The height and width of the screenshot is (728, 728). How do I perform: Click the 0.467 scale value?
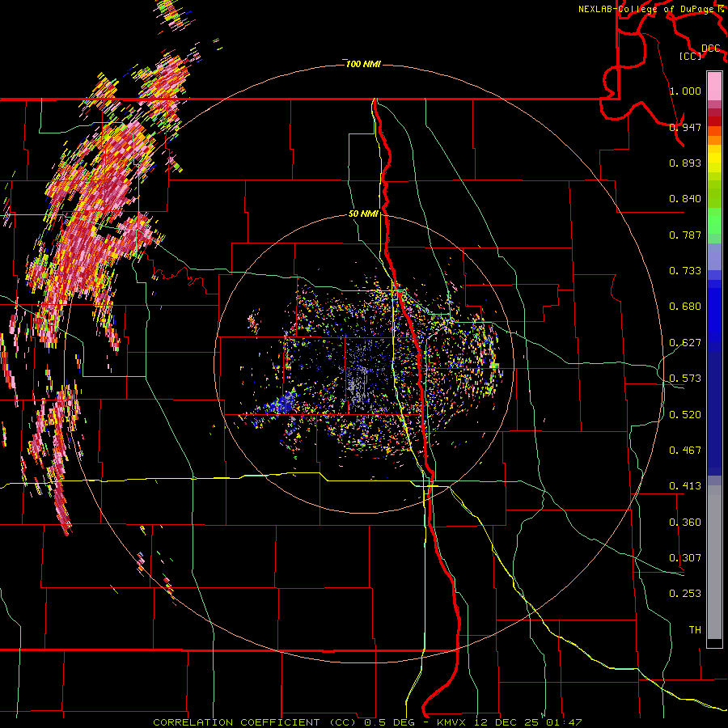685,451
